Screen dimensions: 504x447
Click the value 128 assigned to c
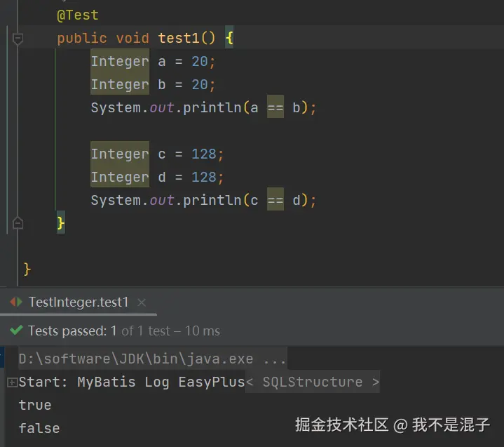(x=204, y=154)
